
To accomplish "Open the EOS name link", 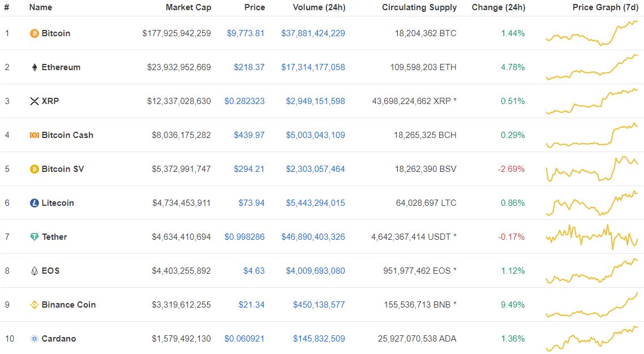I will [50, 271].
